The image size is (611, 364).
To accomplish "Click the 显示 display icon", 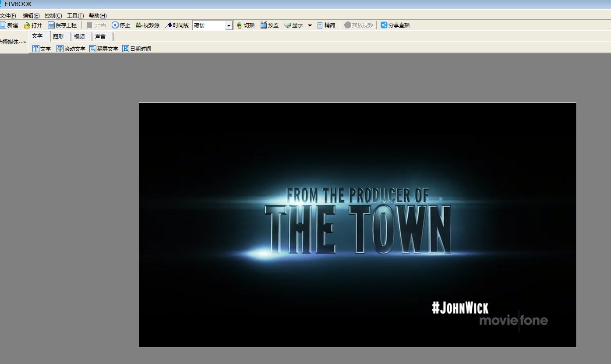I will pos(288,25).
